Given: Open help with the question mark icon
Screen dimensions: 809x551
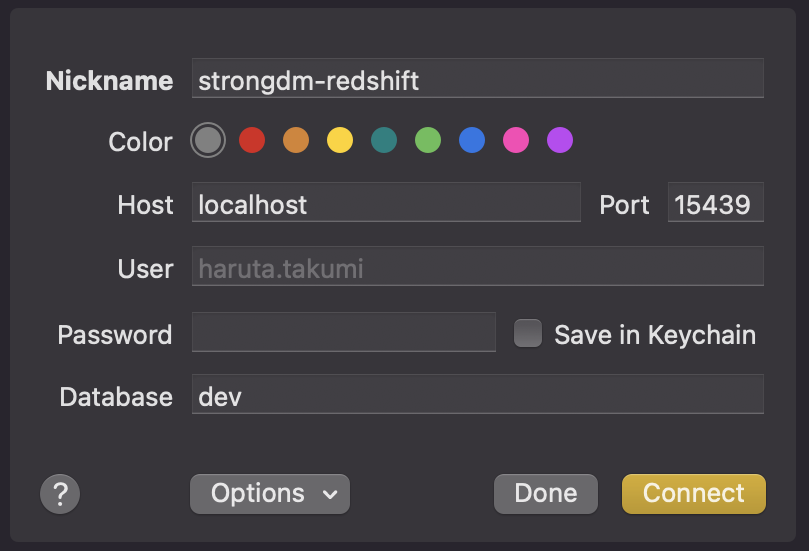Looking at the screenshot, I should pyautogui.click(x=60, y=494).
